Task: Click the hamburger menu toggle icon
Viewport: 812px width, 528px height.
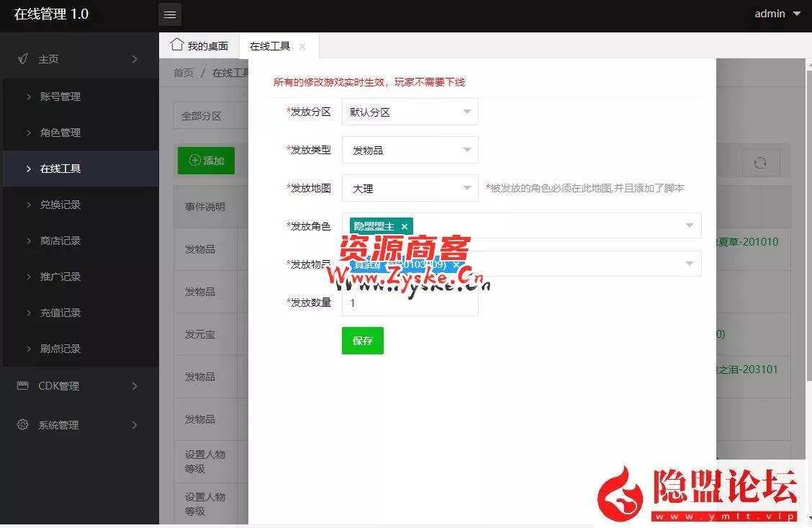Action: tap(170, 14)
